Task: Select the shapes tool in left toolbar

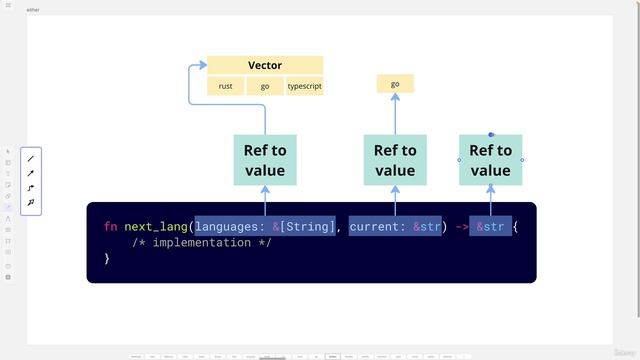Action: [x=8, y=196]
